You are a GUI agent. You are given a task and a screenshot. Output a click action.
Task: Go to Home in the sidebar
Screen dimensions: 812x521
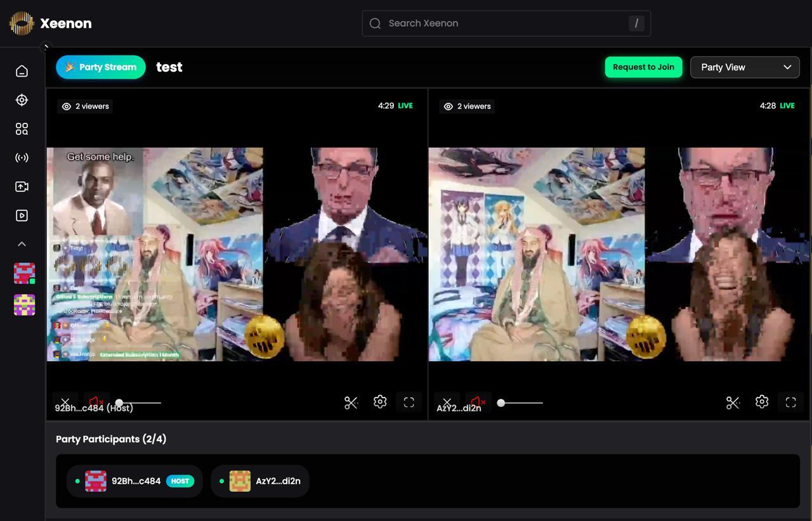pyautogui.click(x=22, y=71)
